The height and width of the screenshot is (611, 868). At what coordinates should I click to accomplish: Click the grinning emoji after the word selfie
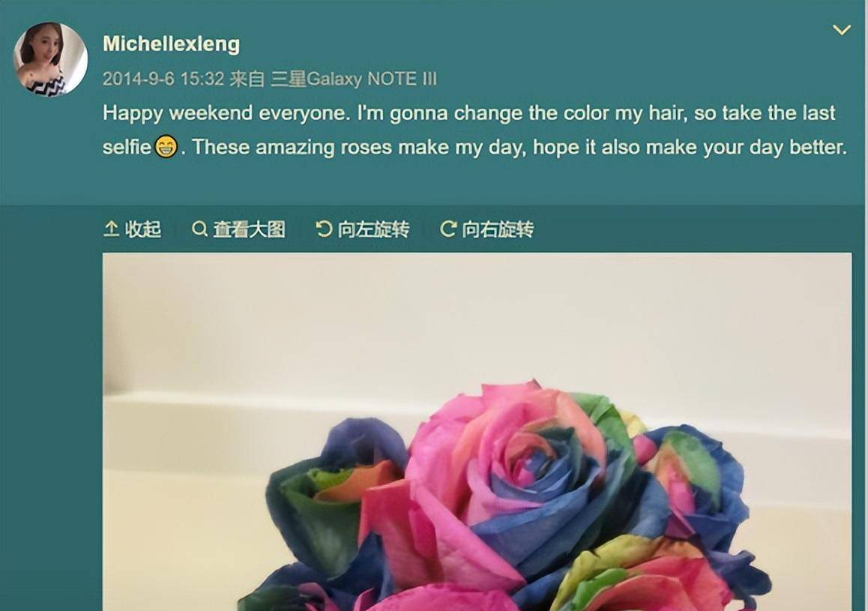pos(166,147)
